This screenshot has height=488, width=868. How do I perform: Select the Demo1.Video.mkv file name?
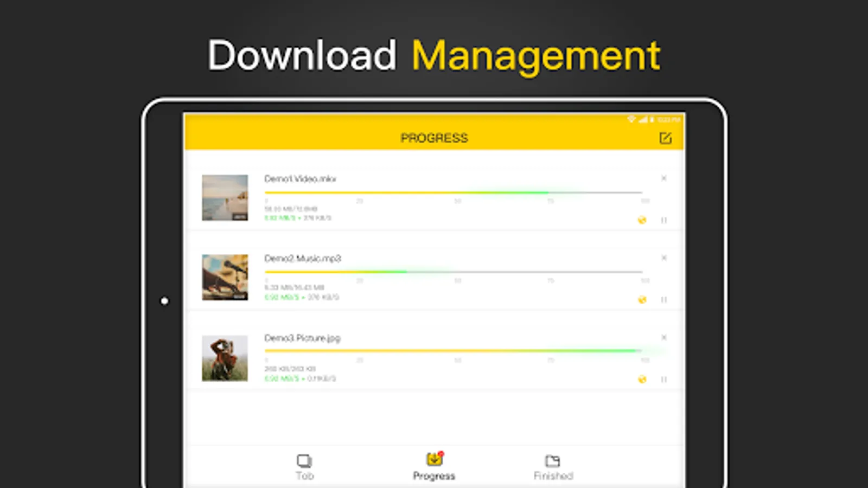(300, 178)
